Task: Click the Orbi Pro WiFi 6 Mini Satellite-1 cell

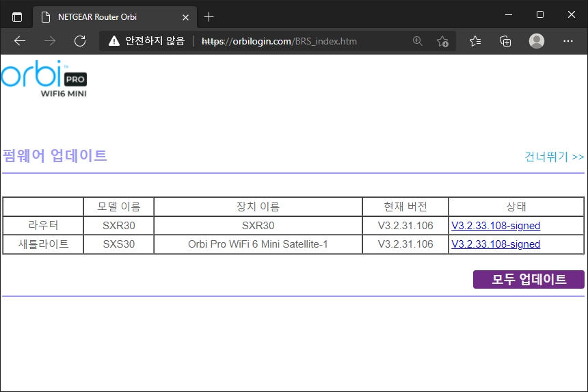Action: (x=258, y=244)
